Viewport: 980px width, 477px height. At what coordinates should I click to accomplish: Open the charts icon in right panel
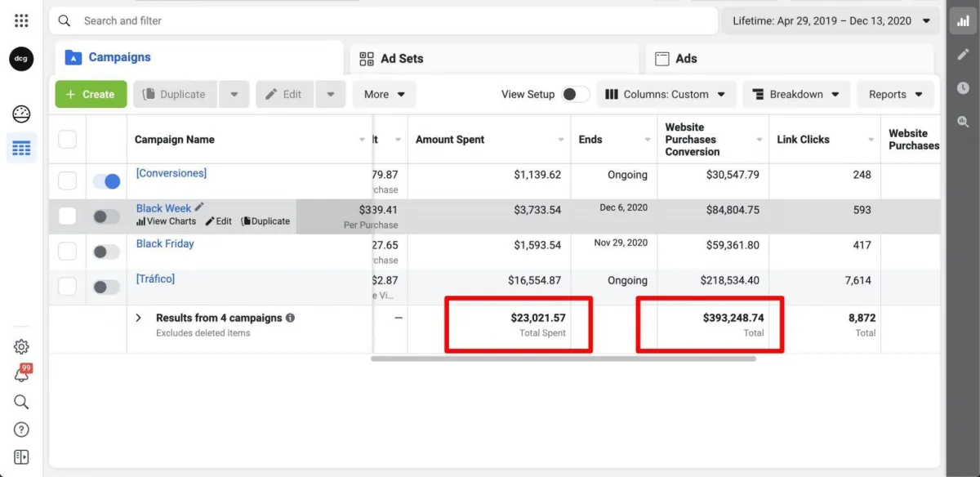click(964, 21)
